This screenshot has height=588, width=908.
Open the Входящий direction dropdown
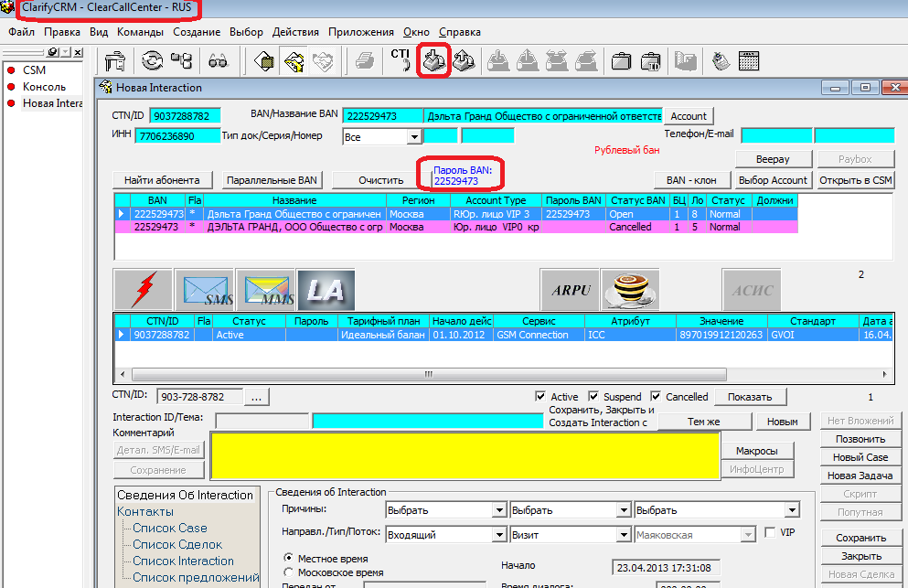(499, 534)
